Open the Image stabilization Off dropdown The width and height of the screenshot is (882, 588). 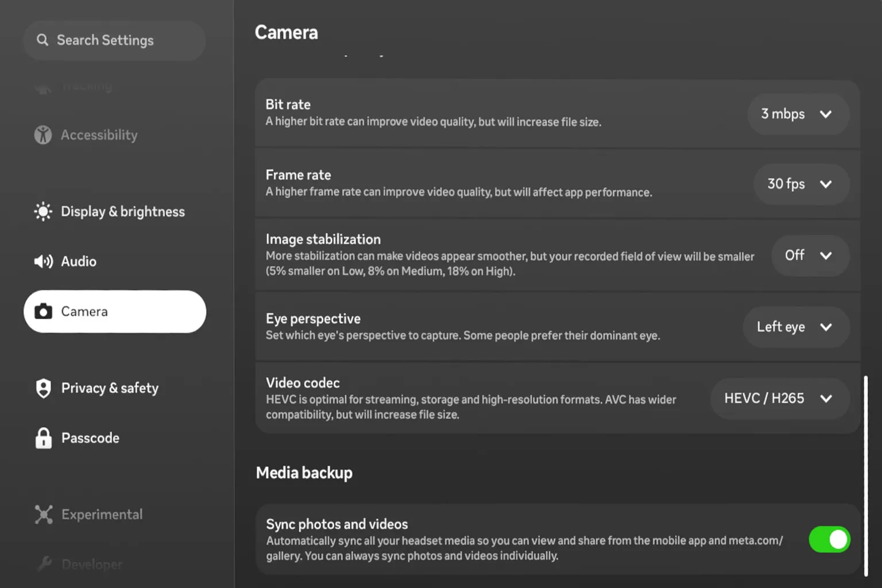tap(810, 256)
